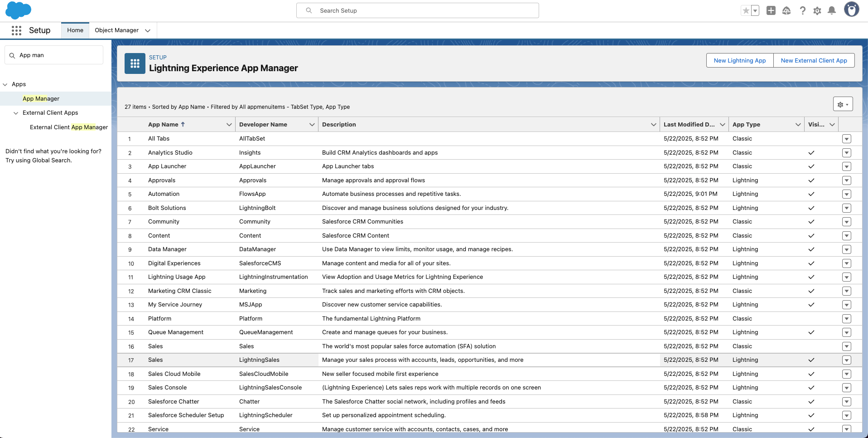Click the user avatar in the top right
This screenshot has width=868, height=438.
coord(851,10)
